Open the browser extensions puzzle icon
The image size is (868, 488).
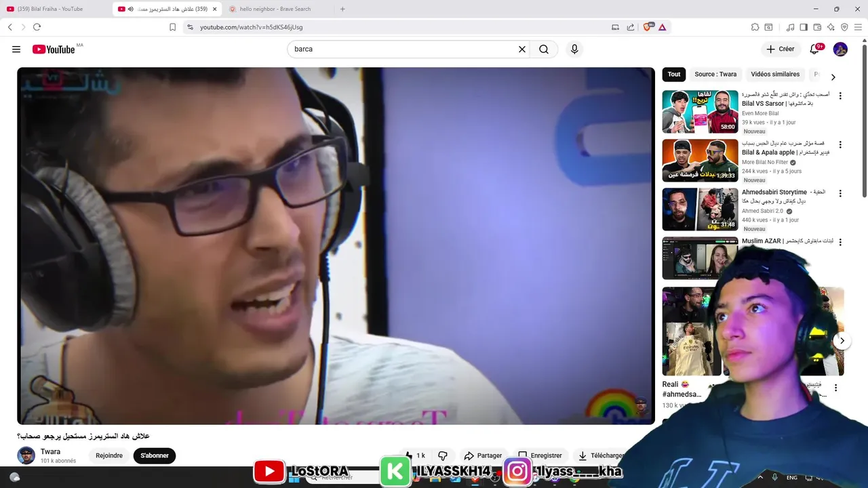click(x=755, y=27)
